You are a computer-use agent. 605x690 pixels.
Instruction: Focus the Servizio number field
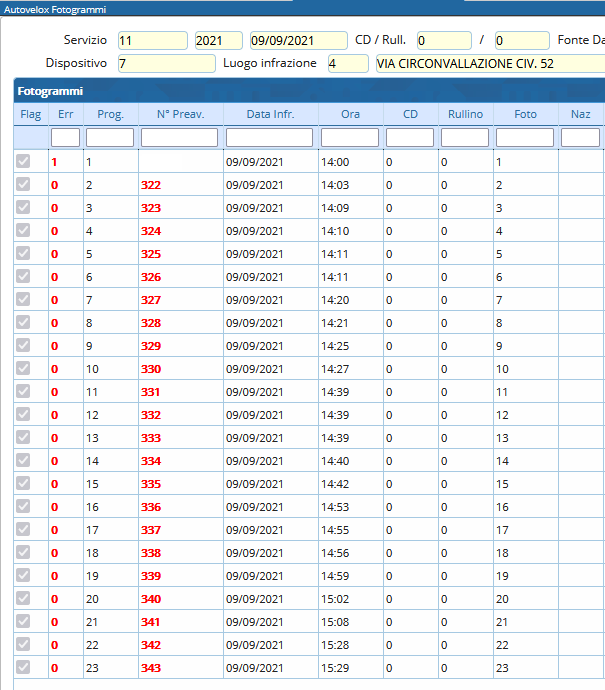point(152,41)
